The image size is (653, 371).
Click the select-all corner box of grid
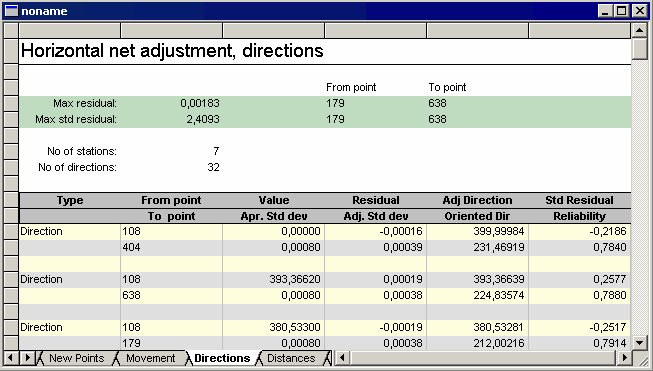(11, 30)
